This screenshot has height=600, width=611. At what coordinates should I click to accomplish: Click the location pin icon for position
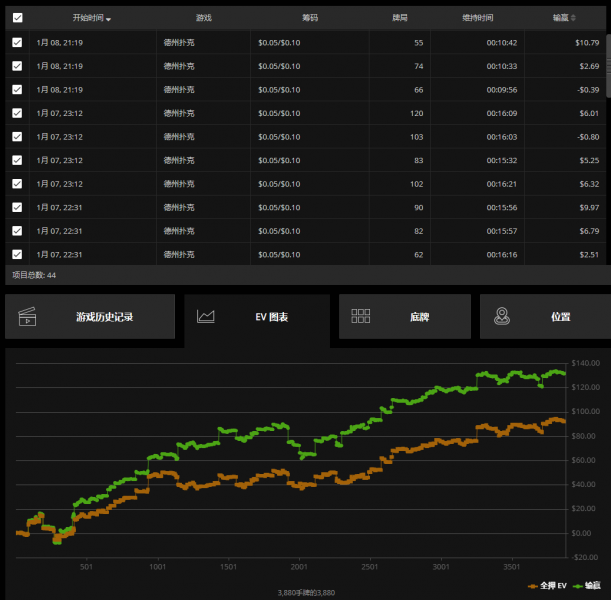pyautogui.click(x=503, y=317)
